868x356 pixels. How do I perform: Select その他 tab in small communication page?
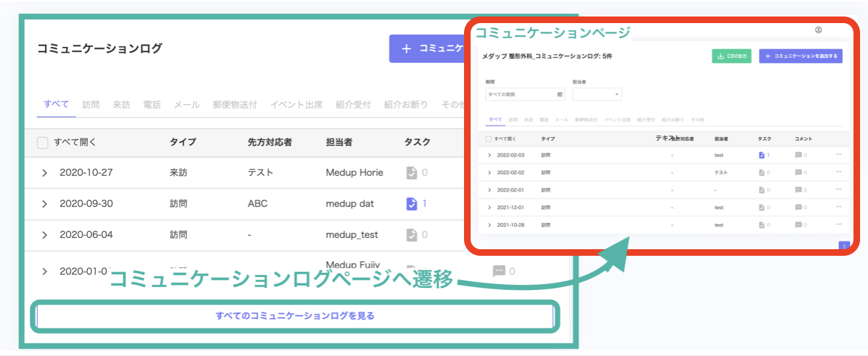tap(697, 119)
